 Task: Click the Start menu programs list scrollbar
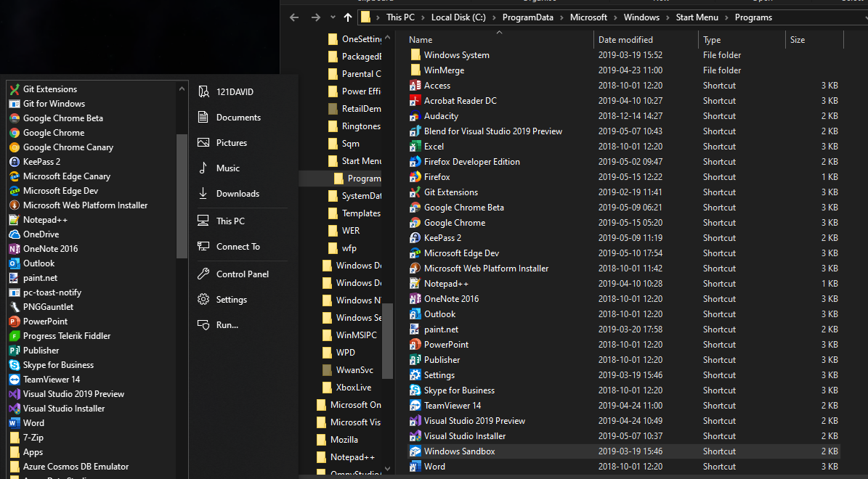[182, 197]
